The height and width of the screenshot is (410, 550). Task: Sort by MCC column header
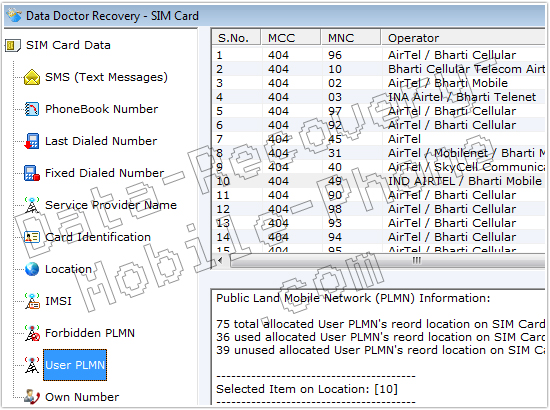(291, 38)
